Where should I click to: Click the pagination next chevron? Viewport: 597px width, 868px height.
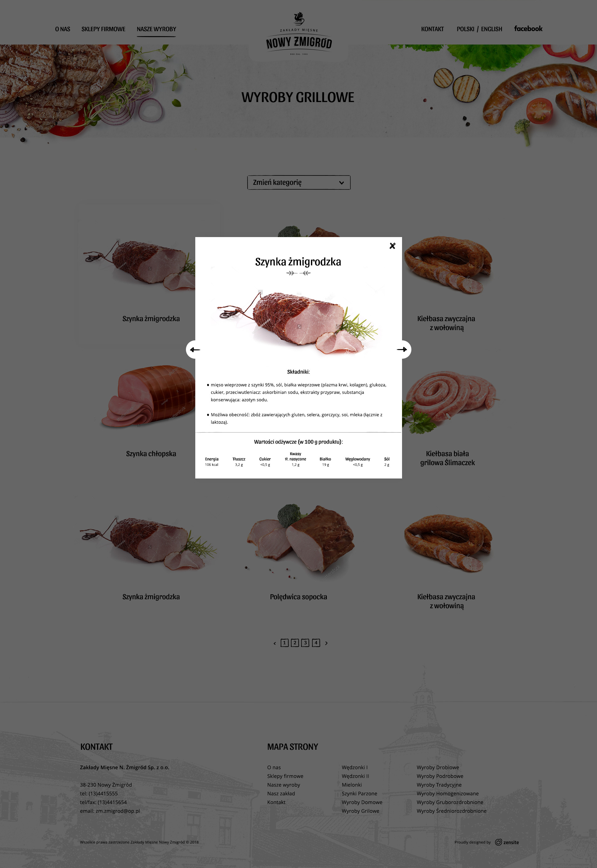[x=326, y=643]
